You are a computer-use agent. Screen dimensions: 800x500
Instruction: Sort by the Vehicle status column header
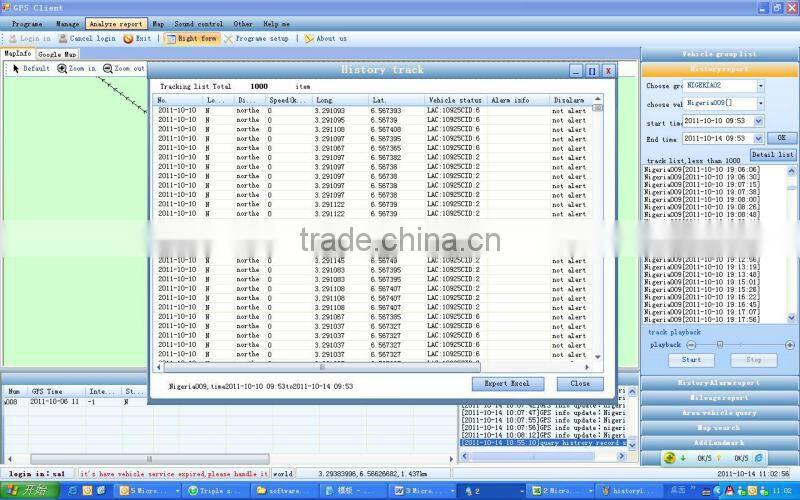455,101
